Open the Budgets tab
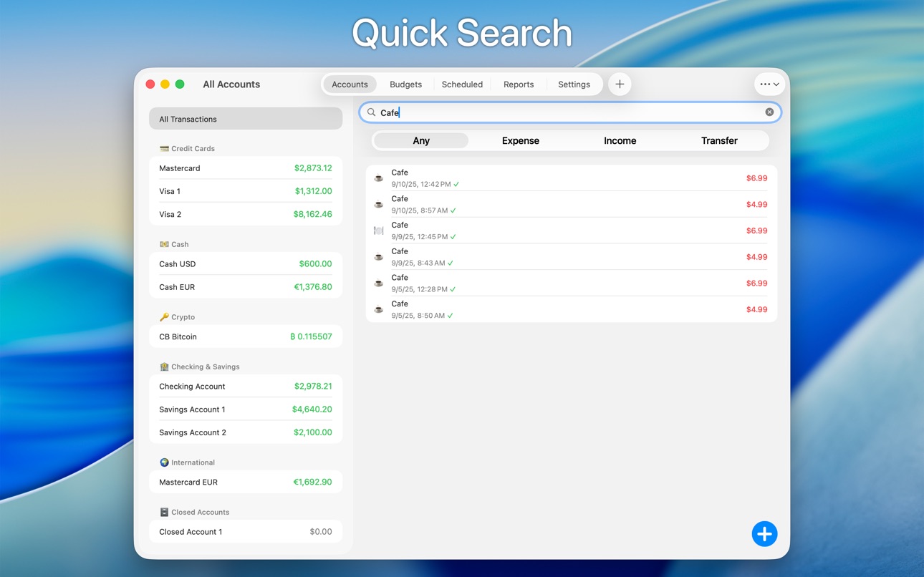Image resolution: width=924 pixels, height=577 pixels. (x=405, y=84)
